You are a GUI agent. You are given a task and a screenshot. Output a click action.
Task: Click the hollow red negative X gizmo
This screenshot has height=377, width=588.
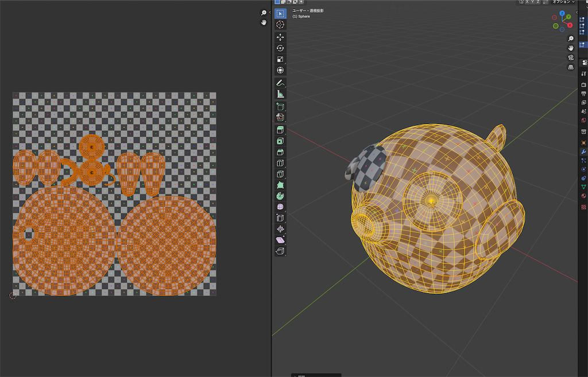pos(555,18)
